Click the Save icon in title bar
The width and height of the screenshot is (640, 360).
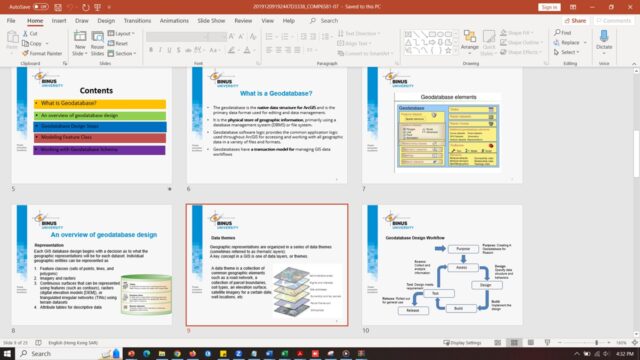(58, 7)
